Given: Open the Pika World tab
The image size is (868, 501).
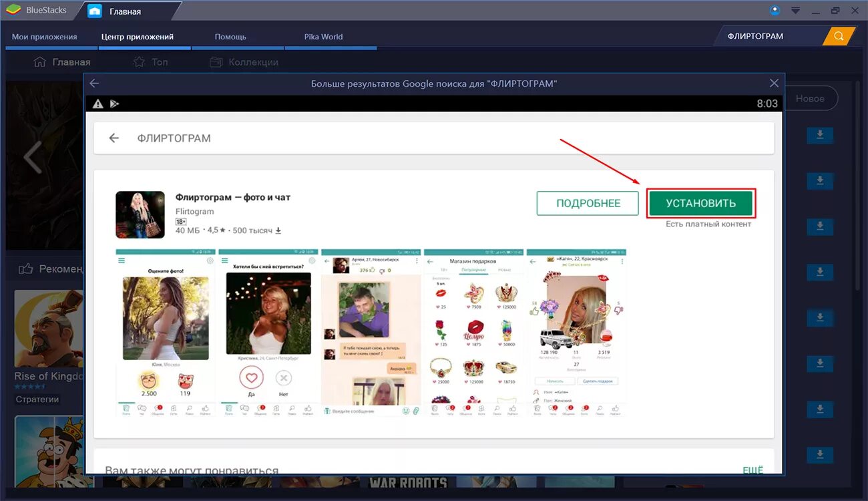Looking at the screenshot, I should coord(324,37).
